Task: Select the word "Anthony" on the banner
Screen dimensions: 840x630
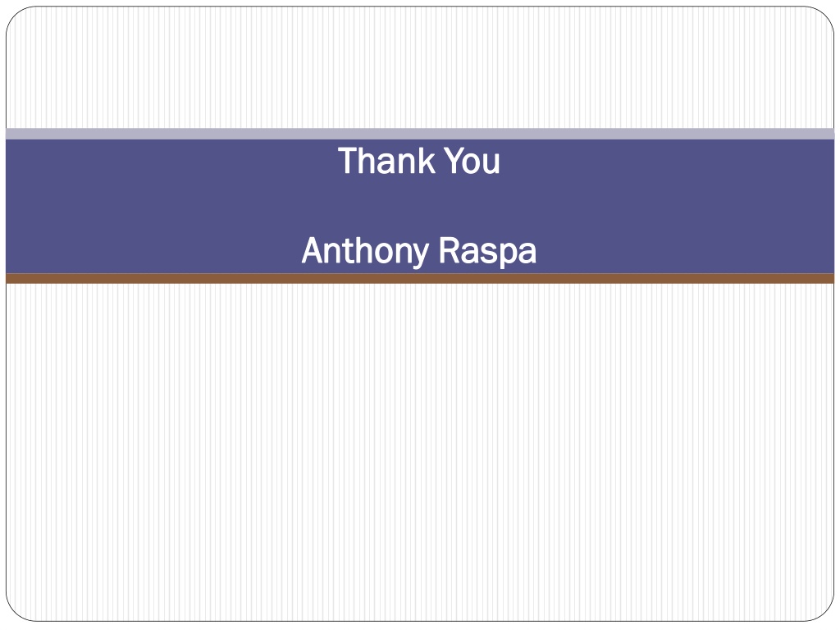Action: [366, 251]
